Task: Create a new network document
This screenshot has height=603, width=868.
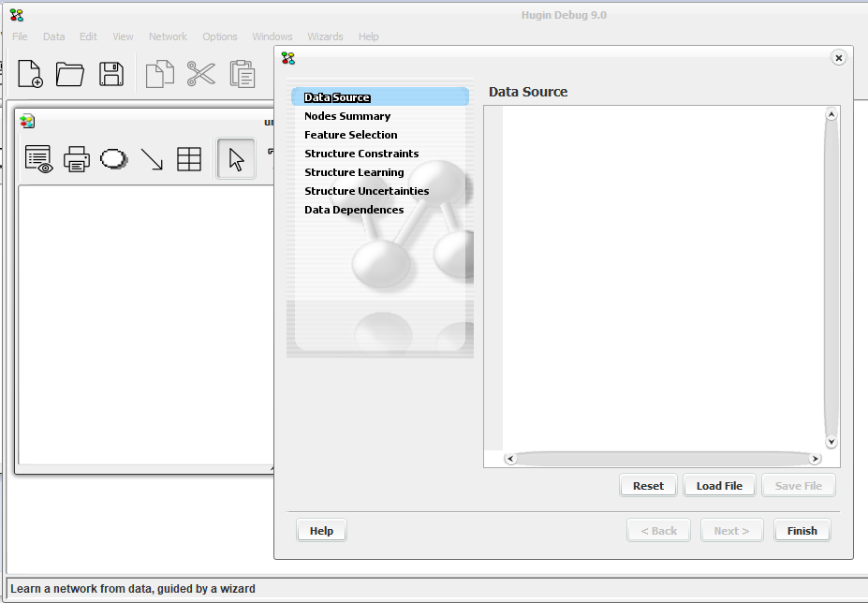Action: coord(29,75)
